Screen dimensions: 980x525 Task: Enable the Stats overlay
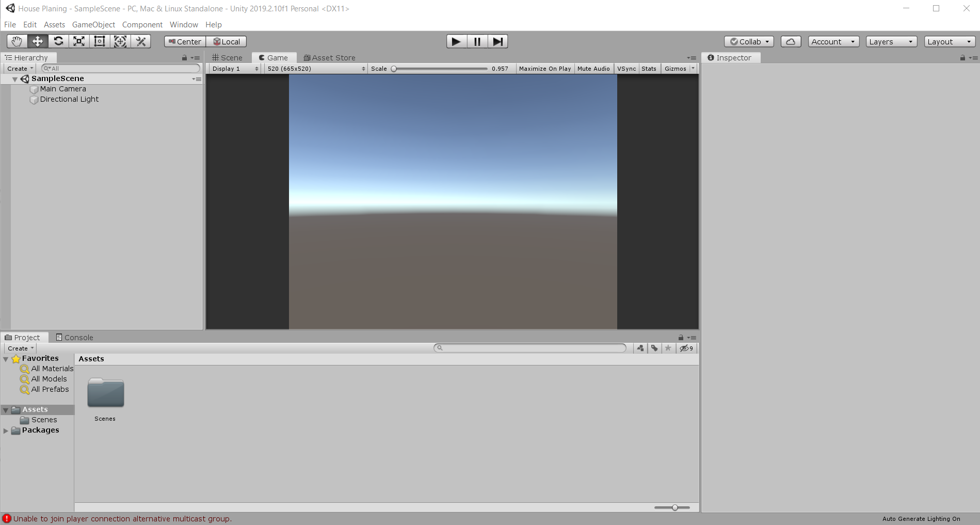click(x=649, y=69)
